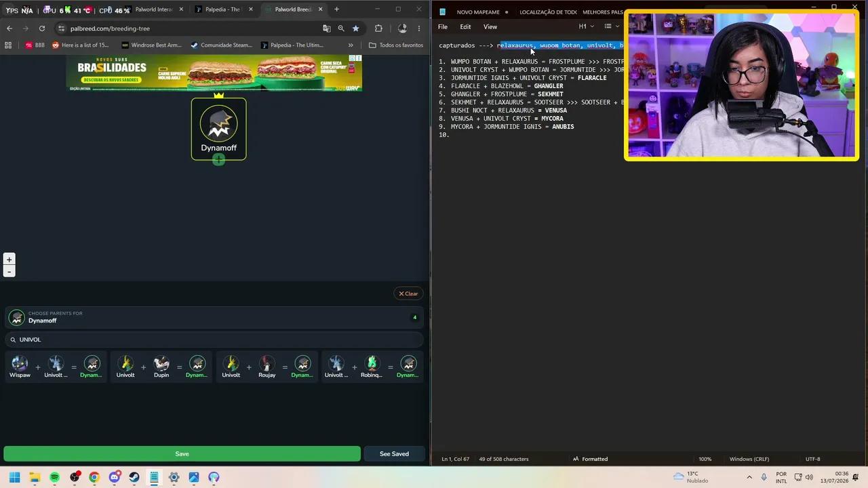
Task: Open Spotify from the taskbar
Action: click(54, 477)
